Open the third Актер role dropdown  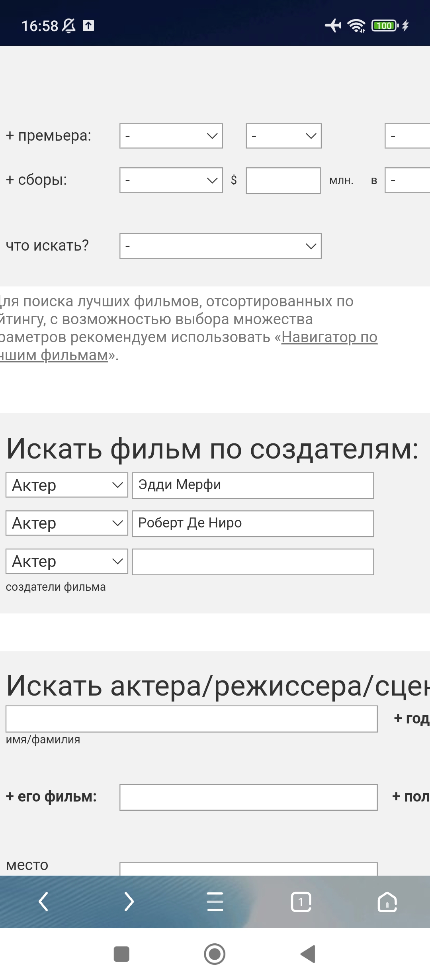67,561
